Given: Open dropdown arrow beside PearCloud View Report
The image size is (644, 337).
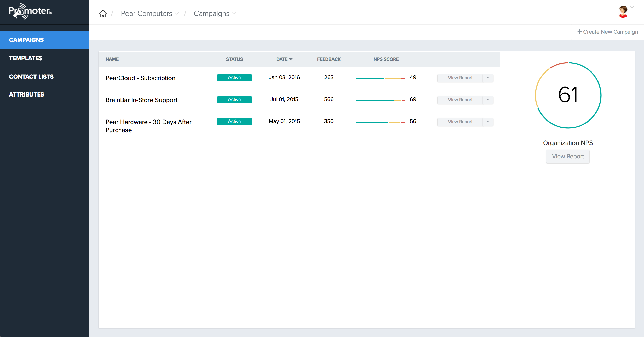Looking at the screenshot, I should [x=488, y=78].
